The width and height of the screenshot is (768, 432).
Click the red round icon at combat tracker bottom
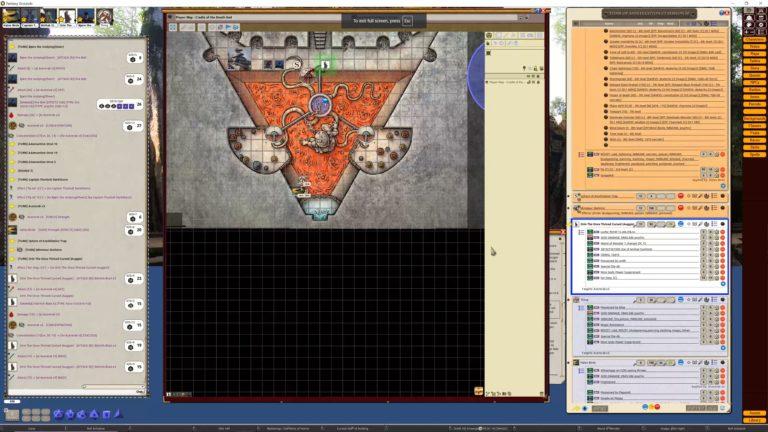(657, 407)
